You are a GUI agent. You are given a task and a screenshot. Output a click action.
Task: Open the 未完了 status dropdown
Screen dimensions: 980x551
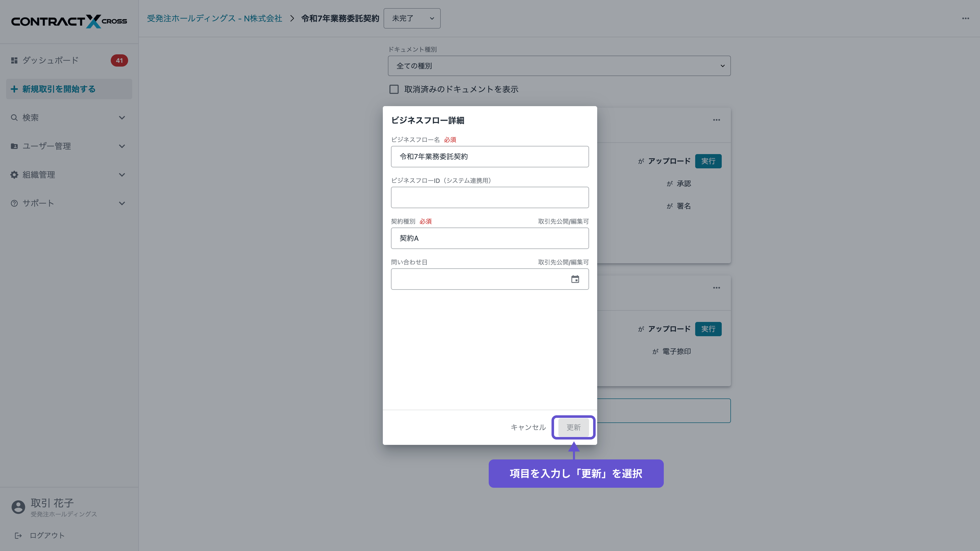click(x=412, y=18)
